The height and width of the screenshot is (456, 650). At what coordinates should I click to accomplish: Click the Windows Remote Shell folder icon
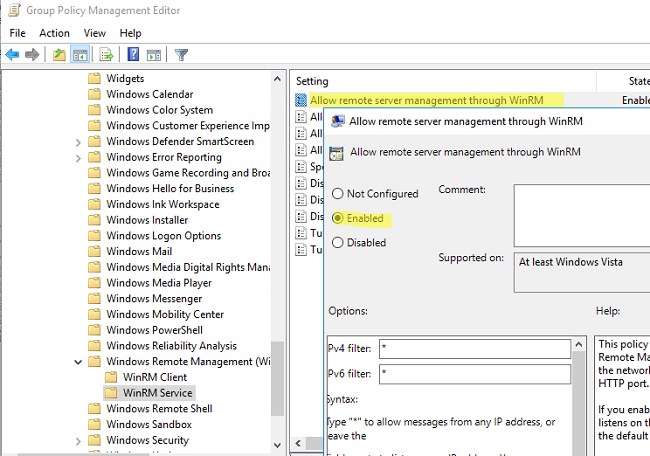pos(95,409)
